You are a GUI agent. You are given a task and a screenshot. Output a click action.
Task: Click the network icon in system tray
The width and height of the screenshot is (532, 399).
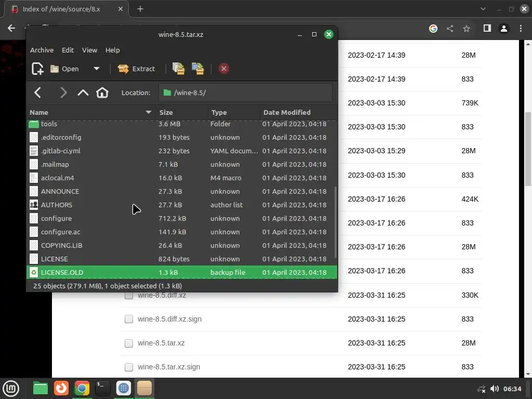coord(481,389)
